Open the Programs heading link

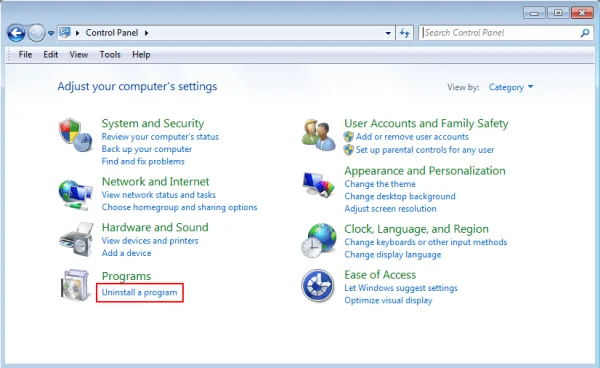(126, 276)
